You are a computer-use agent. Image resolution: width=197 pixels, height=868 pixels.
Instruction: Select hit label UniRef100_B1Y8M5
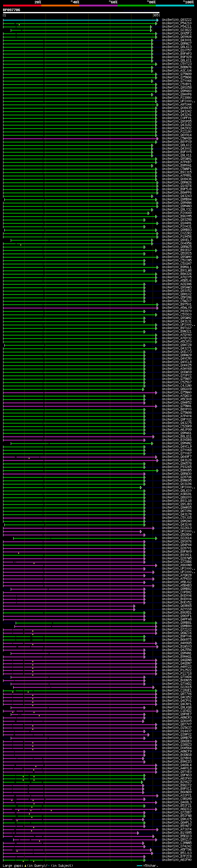pyautogui.click(x=177, y=833)
